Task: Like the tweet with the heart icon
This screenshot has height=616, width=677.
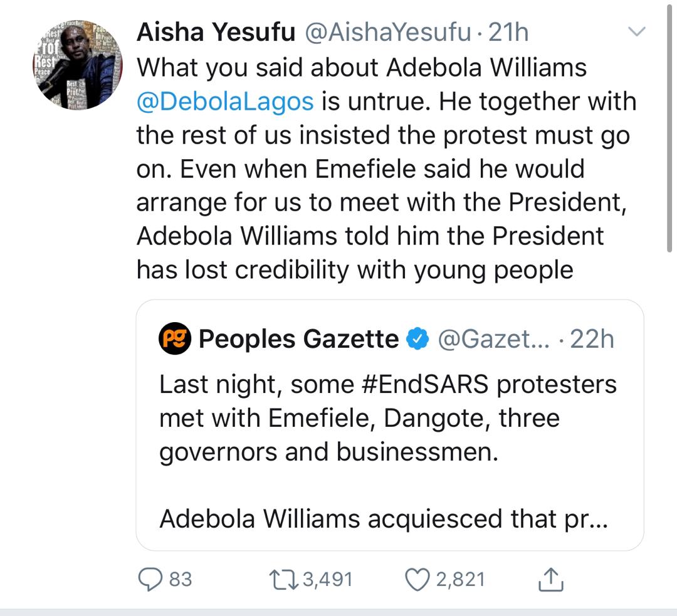Action: click(416, 579)
